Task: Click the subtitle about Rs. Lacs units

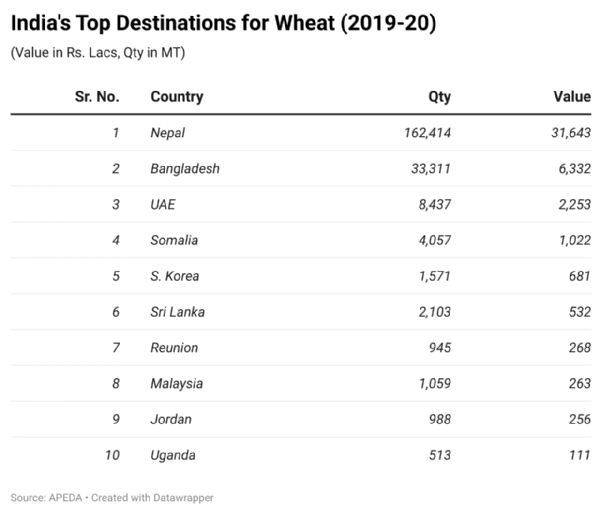Action: [97, 53]
